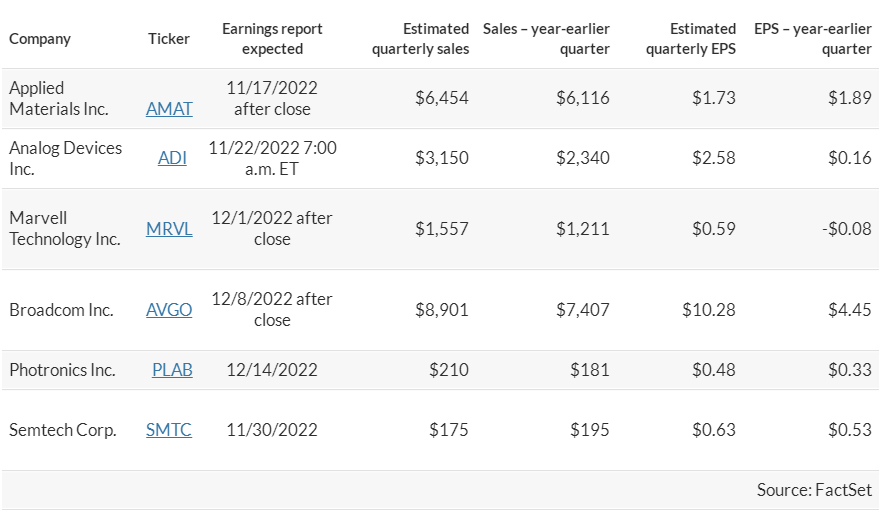This screenshot has width=887, height=515.
Task: Click the ADI ticker link
Action: 172,158
